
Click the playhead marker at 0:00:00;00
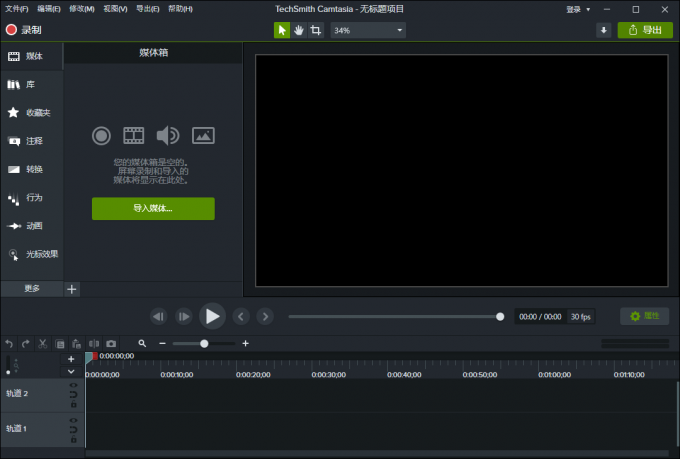(x=90, y=357)
